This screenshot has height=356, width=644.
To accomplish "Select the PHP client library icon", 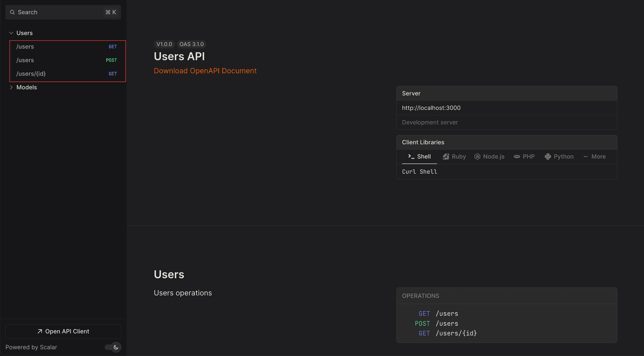I will point(517,156).
